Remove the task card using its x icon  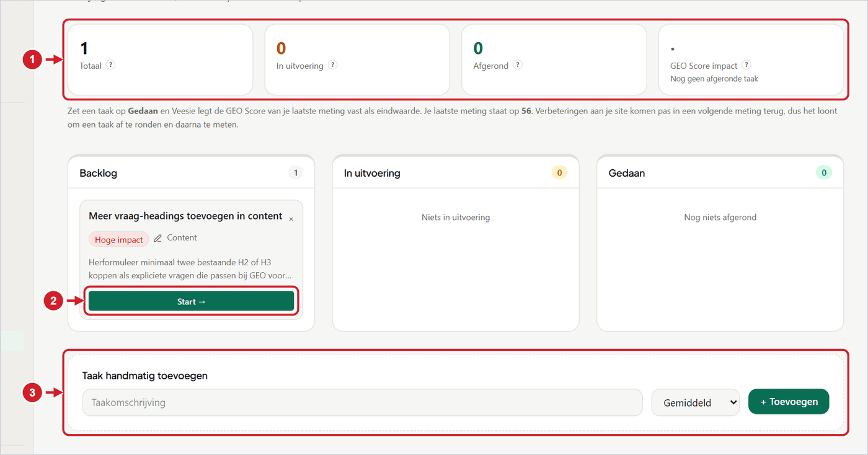(x=291, y=219)
